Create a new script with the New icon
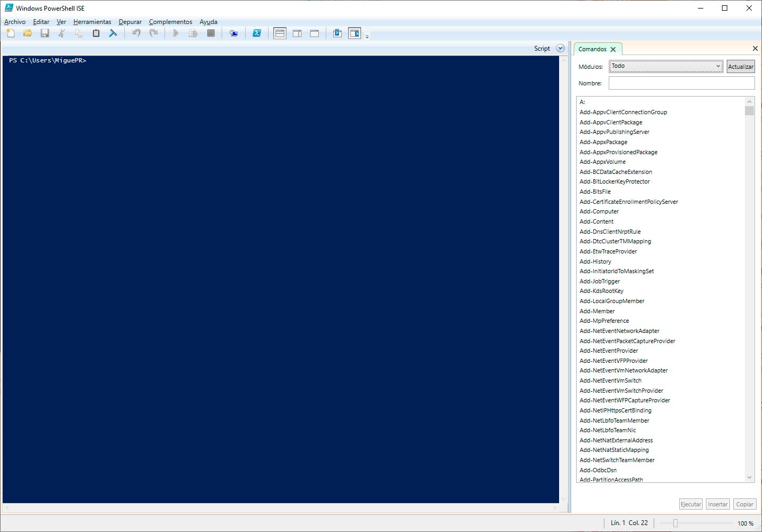 [x=10, y=33]
